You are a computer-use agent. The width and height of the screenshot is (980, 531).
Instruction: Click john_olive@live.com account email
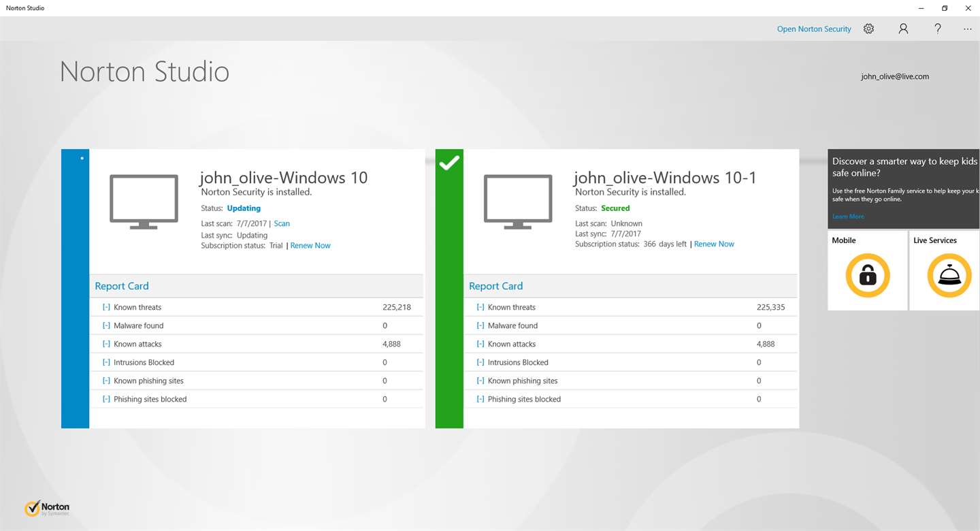click(x=895, y=77)
